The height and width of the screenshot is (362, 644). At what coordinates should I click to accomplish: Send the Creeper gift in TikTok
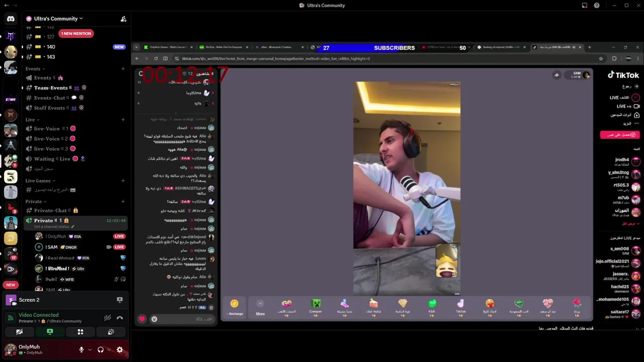(315, 306)
